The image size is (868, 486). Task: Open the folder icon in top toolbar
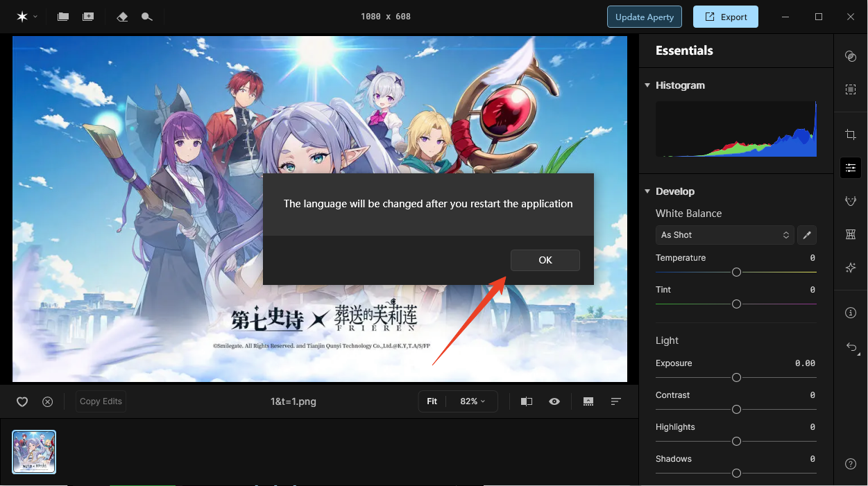(63, 17)
